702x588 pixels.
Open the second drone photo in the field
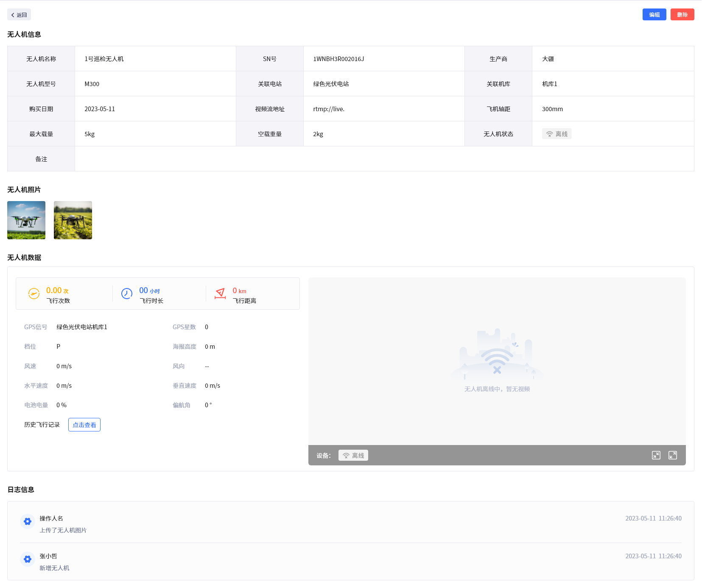tap(73, 220)
